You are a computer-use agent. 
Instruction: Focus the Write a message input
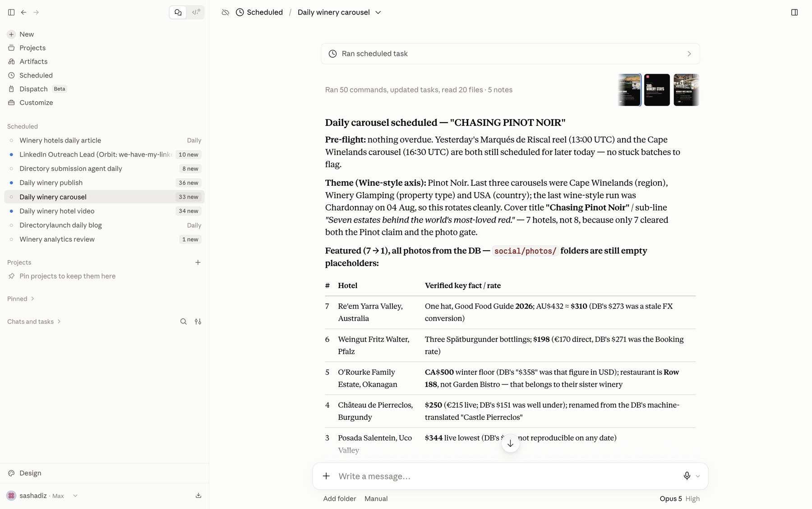click(x=505, y=476)
